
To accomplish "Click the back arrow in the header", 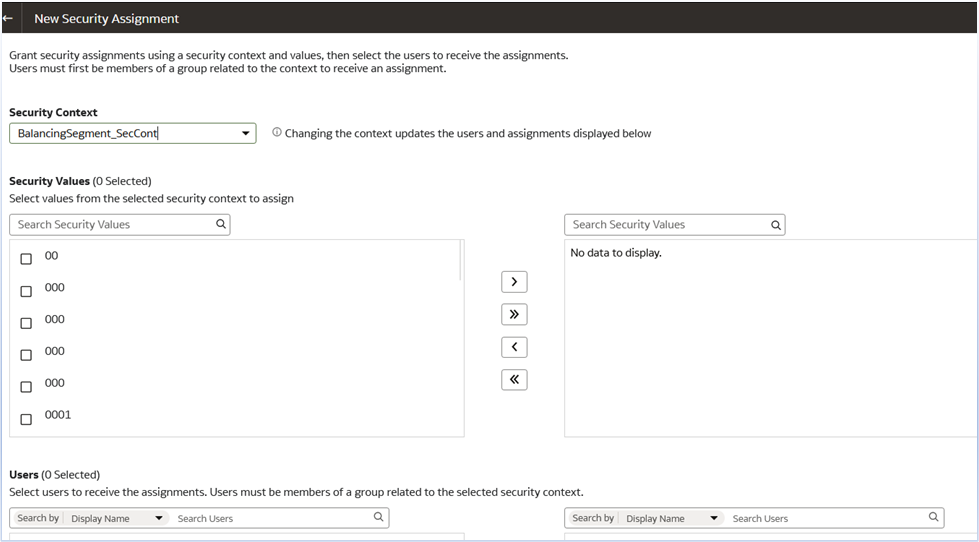I will pos(8,18).
